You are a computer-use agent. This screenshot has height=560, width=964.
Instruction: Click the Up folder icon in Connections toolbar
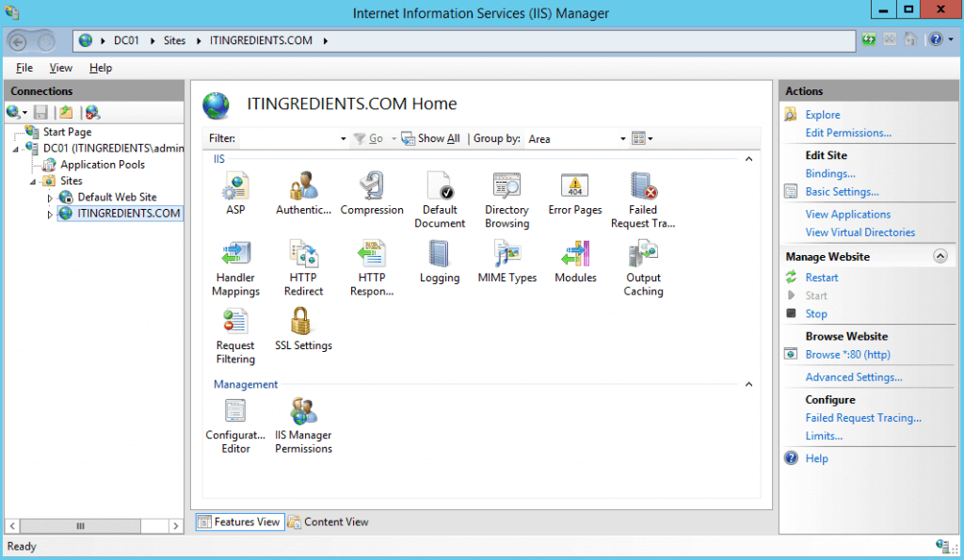point(66,112)
